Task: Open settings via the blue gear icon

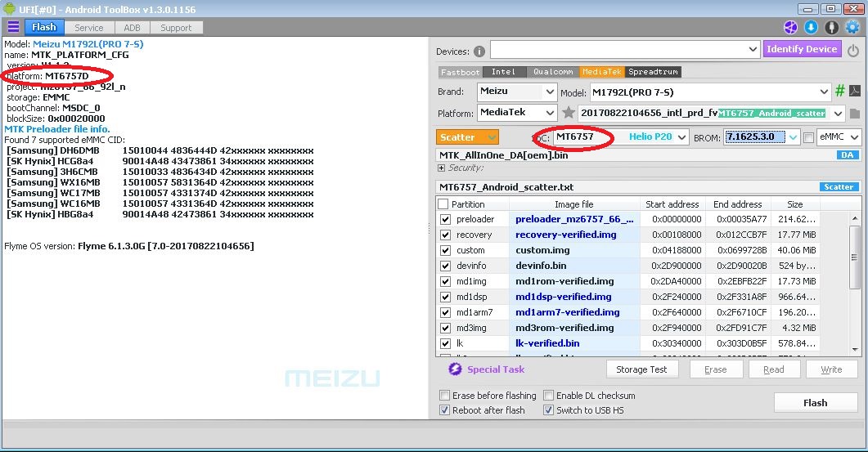Action: click(x=852, y=27)
